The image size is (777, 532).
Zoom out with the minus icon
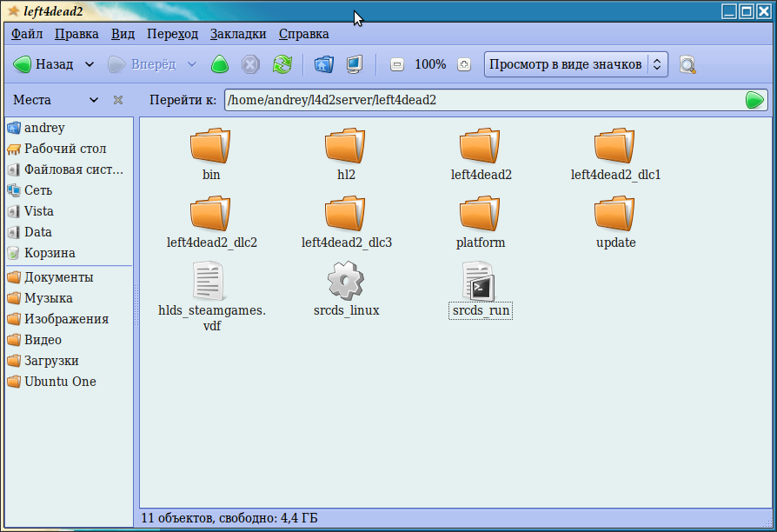(x=397, y=64)
